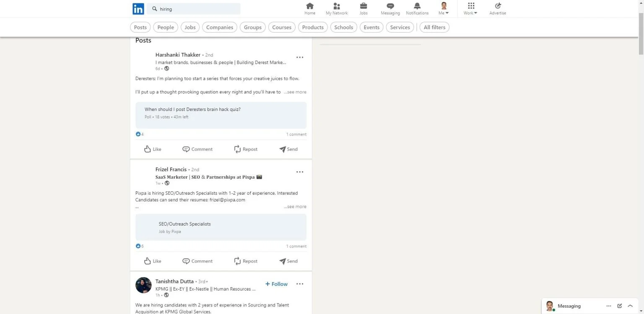Compose new message icon in Messaging bar
The image size is (644, 314).
point(620,306)
